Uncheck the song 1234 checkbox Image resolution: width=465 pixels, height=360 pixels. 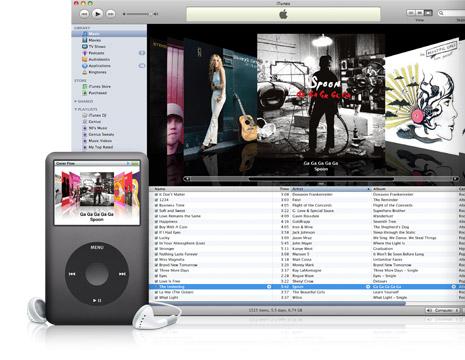(156, 200)
